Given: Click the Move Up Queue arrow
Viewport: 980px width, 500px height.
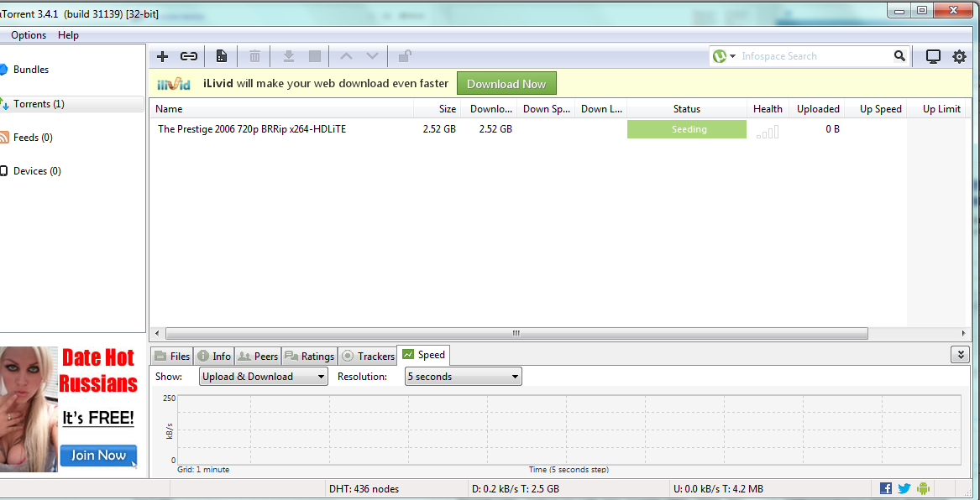Looking at the screenshot, I should pos(346,57).
